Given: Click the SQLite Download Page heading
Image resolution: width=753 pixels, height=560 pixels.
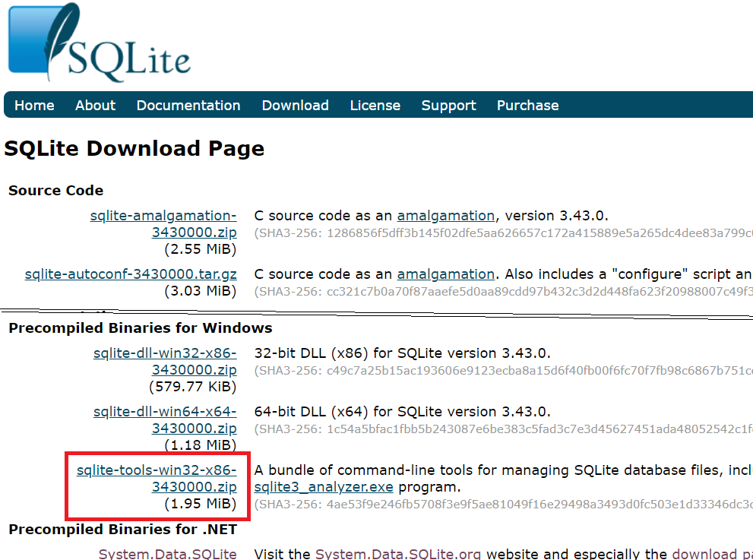Looking at the screenshot, I should click(x=134, y=148).
